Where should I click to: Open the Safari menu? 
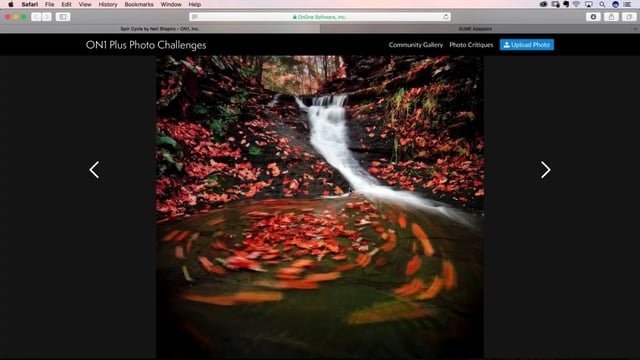[x=30, y=4]
